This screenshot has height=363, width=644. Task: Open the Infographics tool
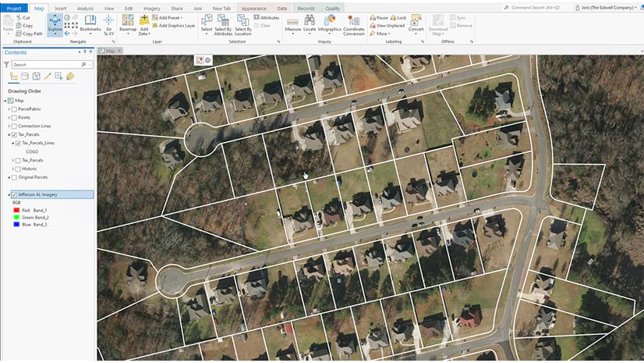[329, 24]
